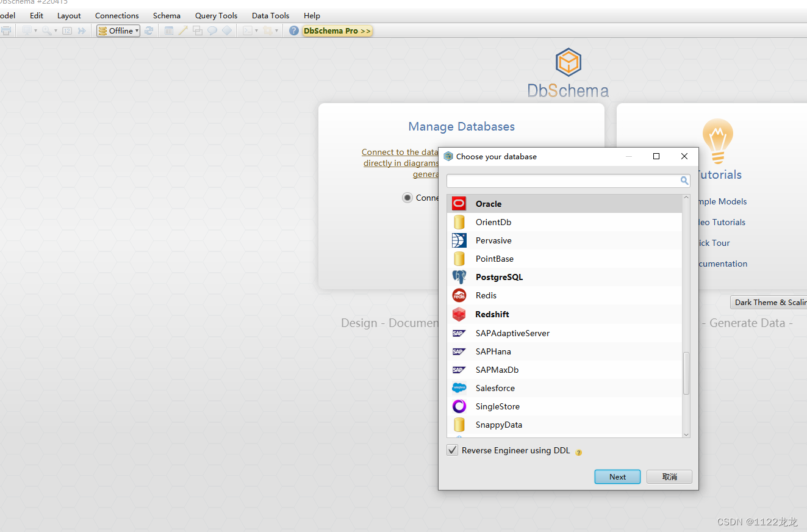Screen dimensions: 807x532
Task: Click the new table toolbar icon
Action: 169,31
